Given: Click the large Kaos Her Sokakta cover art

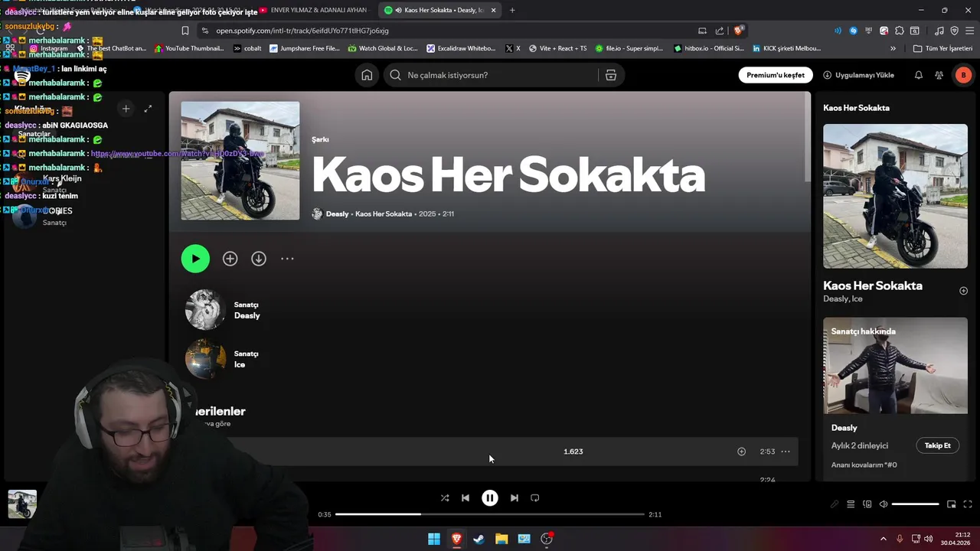Looking at the screenshot, I should click(240, 161).
